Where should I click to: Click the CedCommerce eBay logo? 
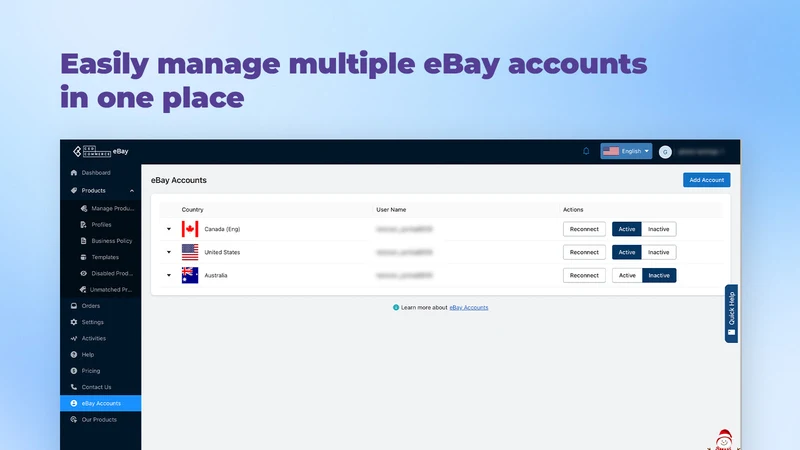(101, 152)
